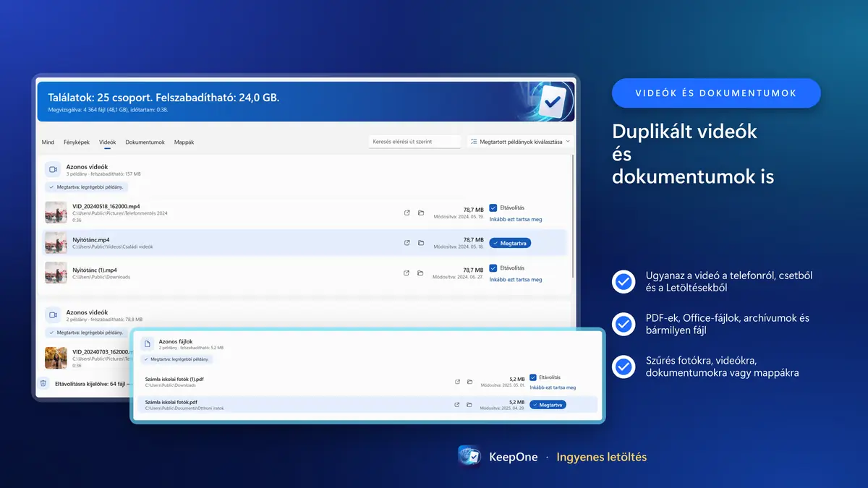Click the Keresés elérési út szerint search field
The height and width of the screenshot is (488, 868).
pos(414,142)
